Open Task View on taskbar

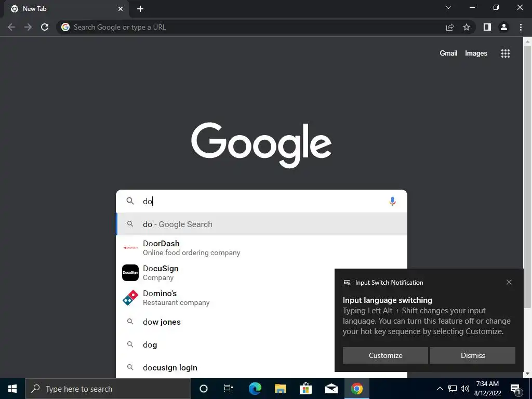(229, 389)
